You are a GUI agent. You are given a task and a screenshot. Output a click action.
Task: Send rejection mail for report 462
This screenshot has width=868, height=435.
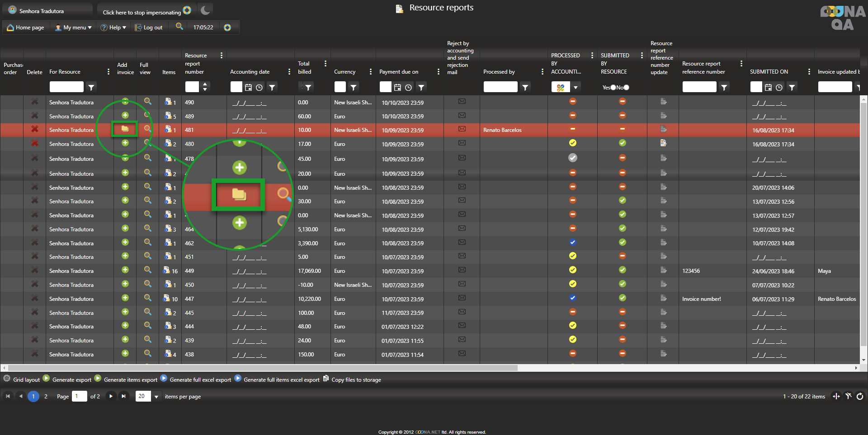462,243
